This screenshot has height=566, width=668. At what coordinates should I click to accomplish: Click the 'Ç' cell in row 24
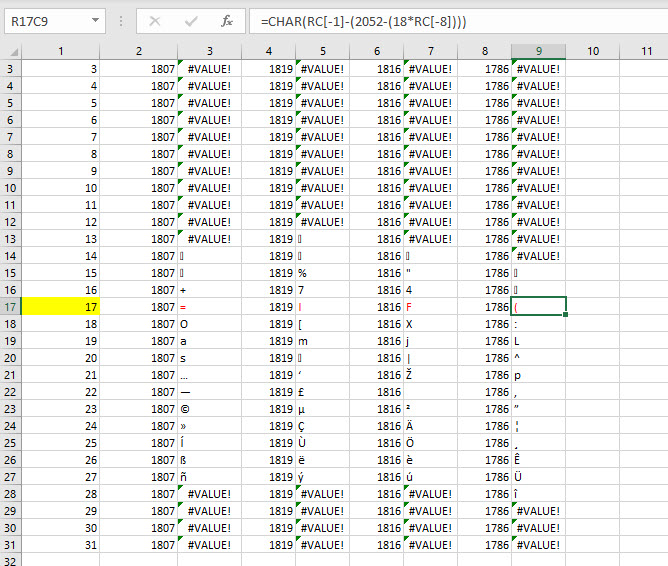(322, 426)
